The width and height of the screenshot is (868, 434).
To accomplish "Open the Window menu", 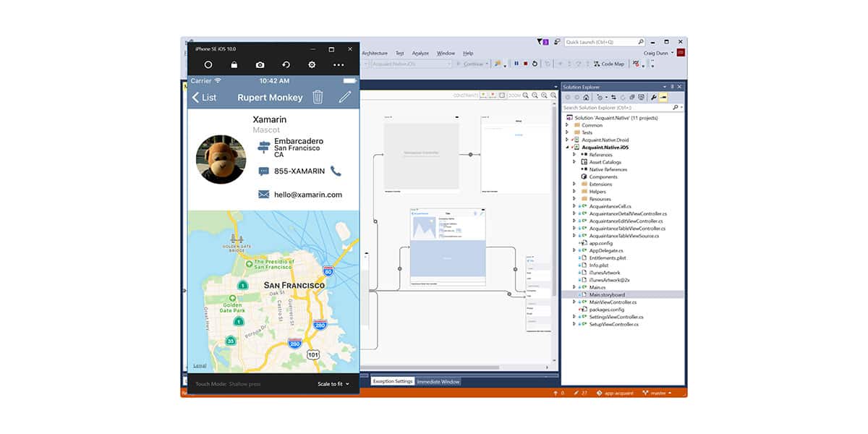I will pyautogui.click(x=446, y=53).
